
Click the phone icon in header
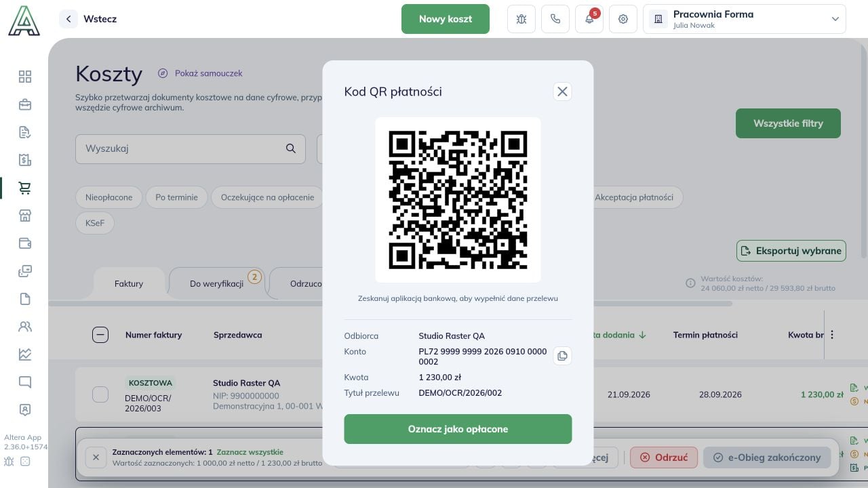[x=555, y=19]
